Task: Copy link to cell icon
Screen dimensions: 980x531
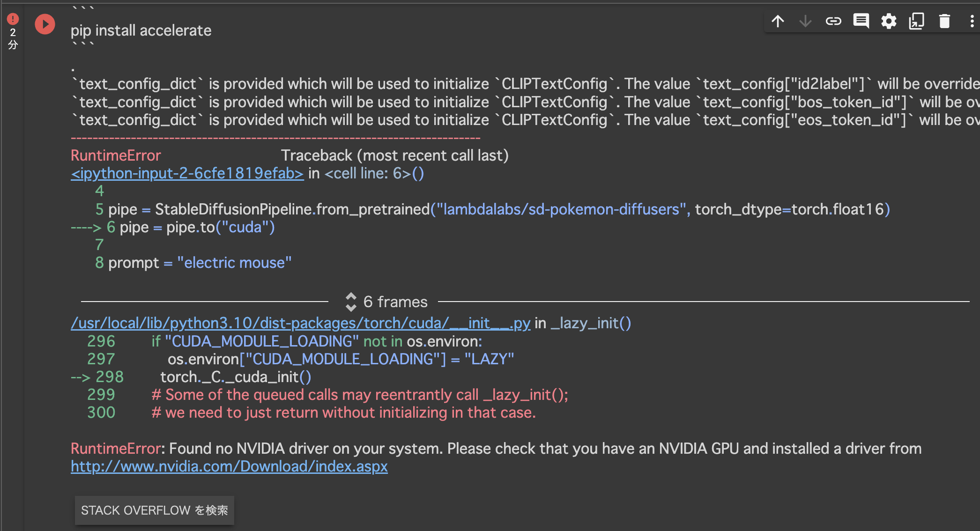Action: click(x=833, y=21)
